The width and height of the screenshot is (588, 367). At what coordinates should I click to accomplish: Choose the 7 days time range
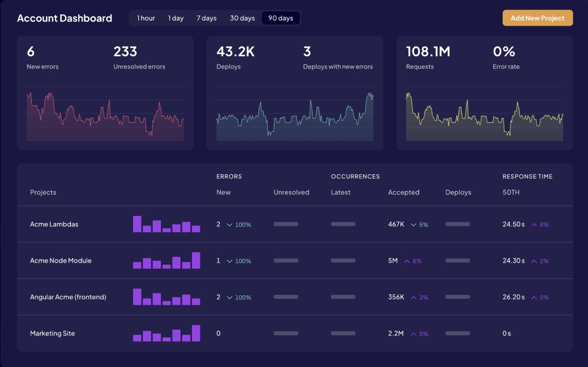click(x=206, y=18)
